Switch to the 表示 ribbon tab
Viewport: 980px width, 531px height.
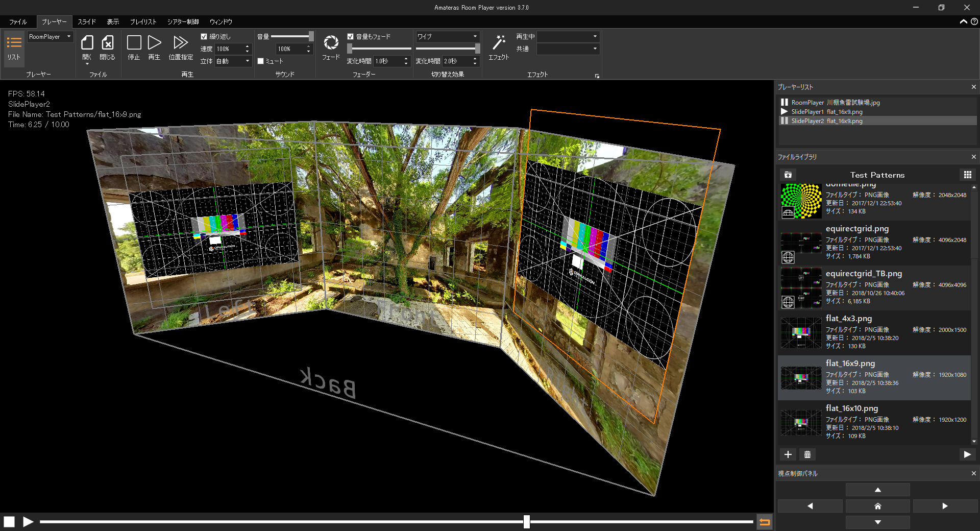(113, 22)
